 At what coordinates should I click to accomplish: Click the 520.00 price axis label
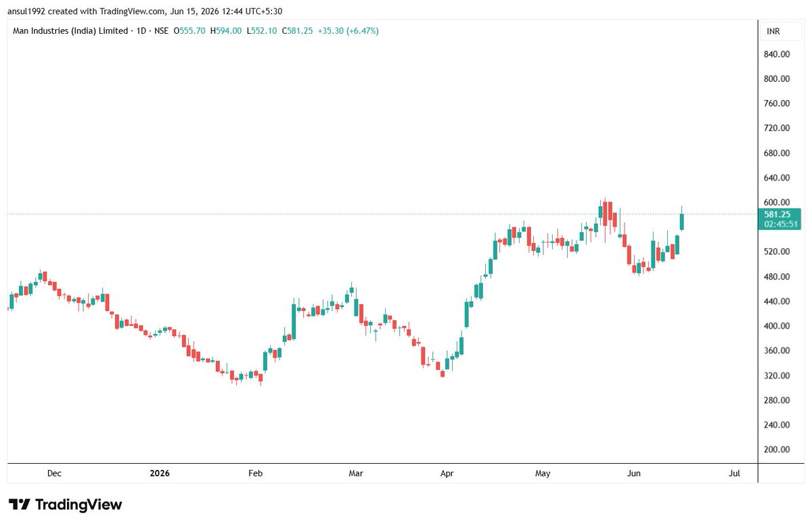coord(777,252)
